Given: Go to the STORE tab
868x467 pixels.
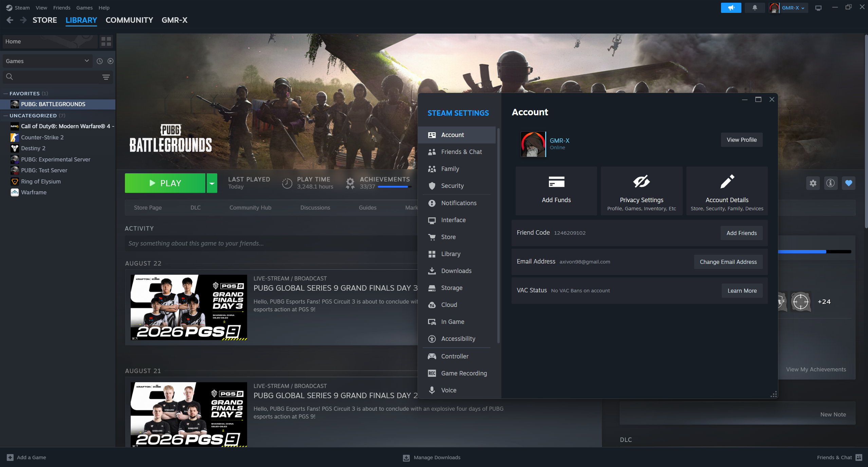Looking at the screenshot, I should pos(45,20).
